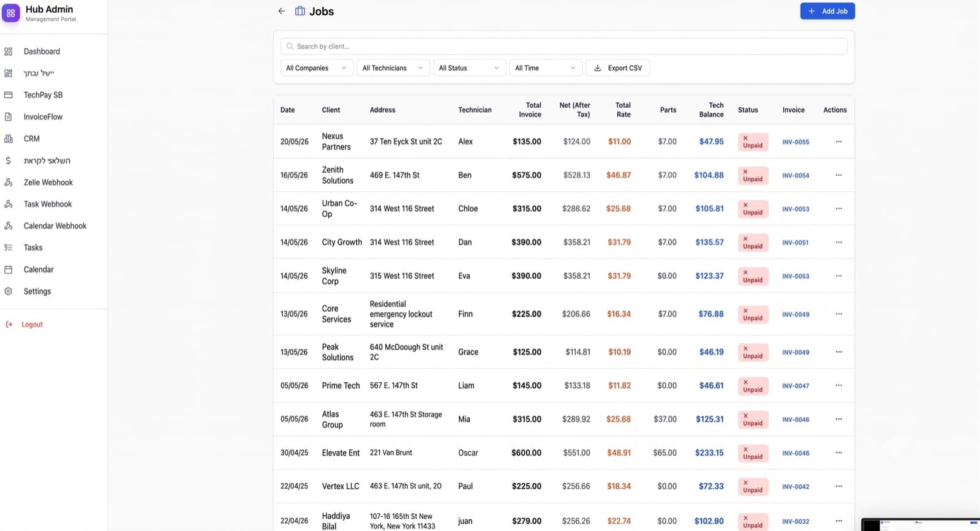The height and width of the screenshot is (531, 980).
Task: Click the Calendar Webhook sidebar label
Action: click(x=55, y=226)
